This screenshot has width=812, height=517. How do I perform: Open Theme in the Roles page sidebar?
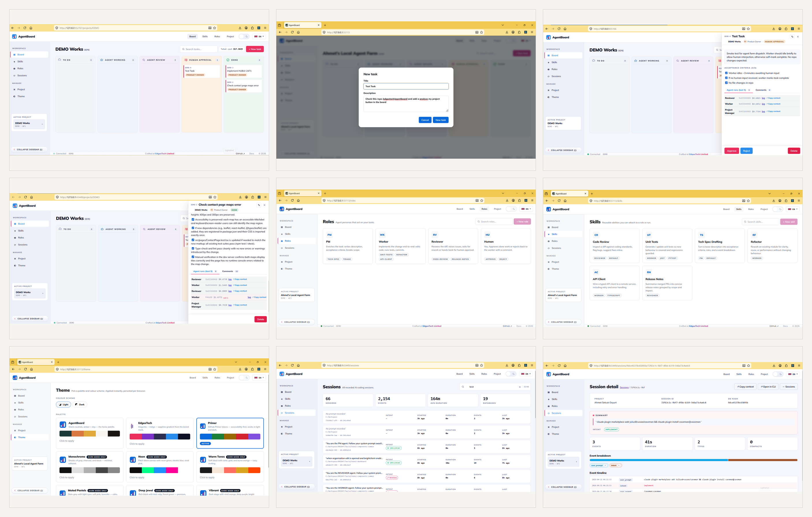click(x=289, y=269)
